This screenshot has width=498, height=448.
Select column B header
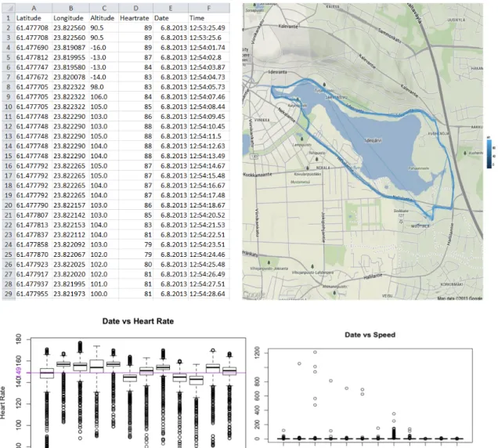[70, 9]
